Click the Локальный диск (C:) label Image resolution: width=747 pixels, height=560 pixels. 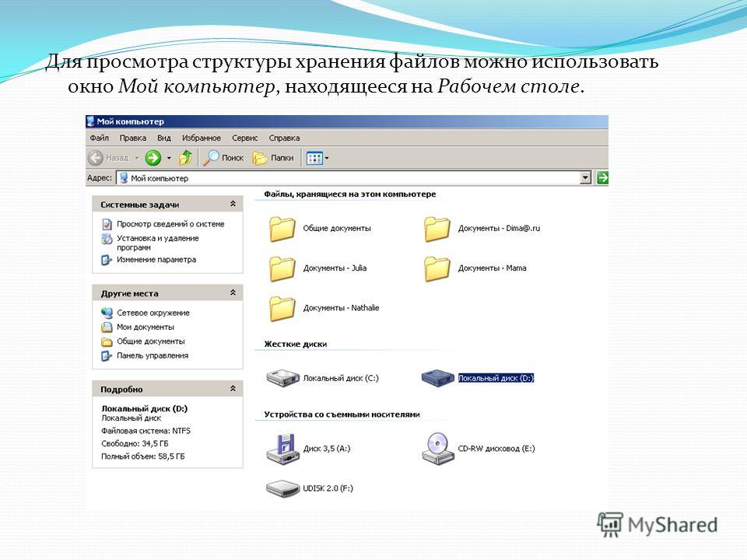point(341,378)
